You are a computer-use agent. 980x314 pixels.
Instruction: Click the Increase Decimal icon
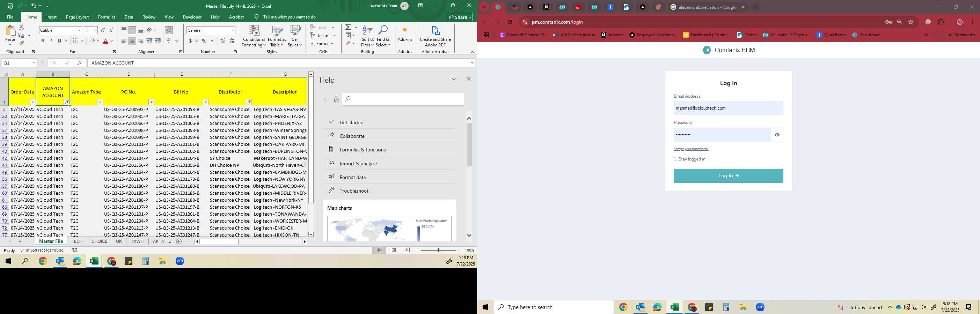coord(223,41)
